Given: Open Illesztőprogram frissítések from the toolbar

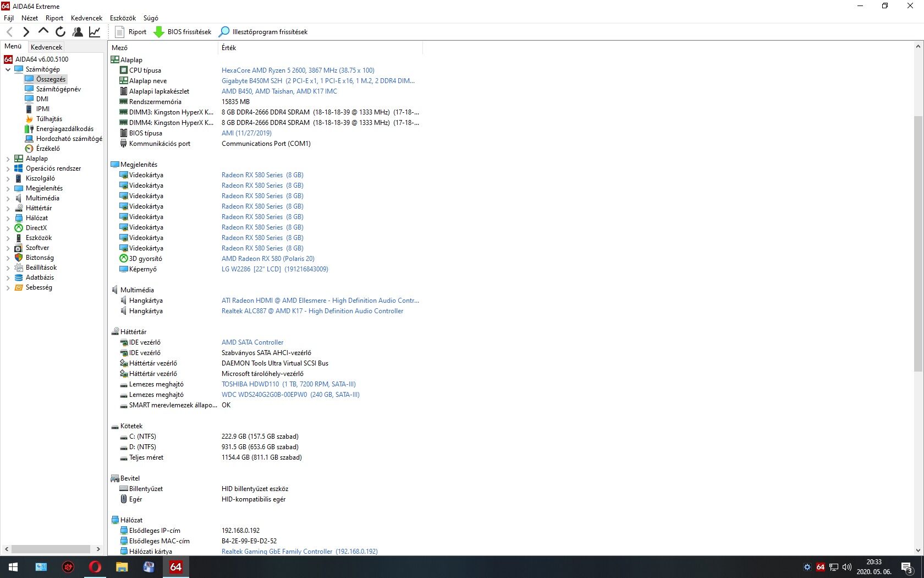Looking at the screenshot, I should pyautogui.click(x=263, y=32).
